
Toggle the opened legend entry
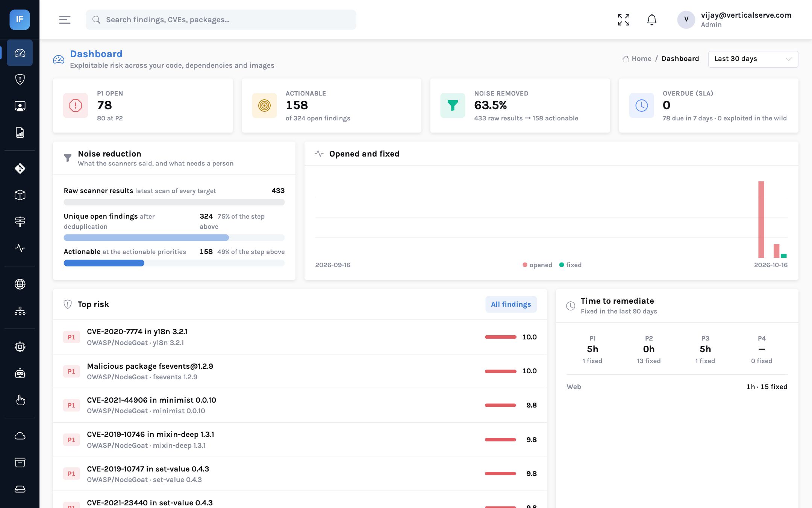(x=537, y=265)
